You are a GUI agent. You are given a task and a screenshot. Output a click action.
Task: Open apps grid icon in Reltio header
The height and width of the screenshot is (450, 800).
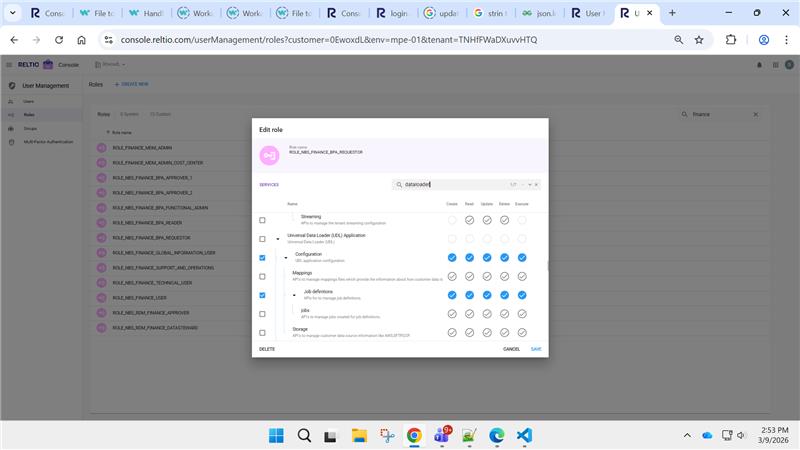(x=776, y=65)
